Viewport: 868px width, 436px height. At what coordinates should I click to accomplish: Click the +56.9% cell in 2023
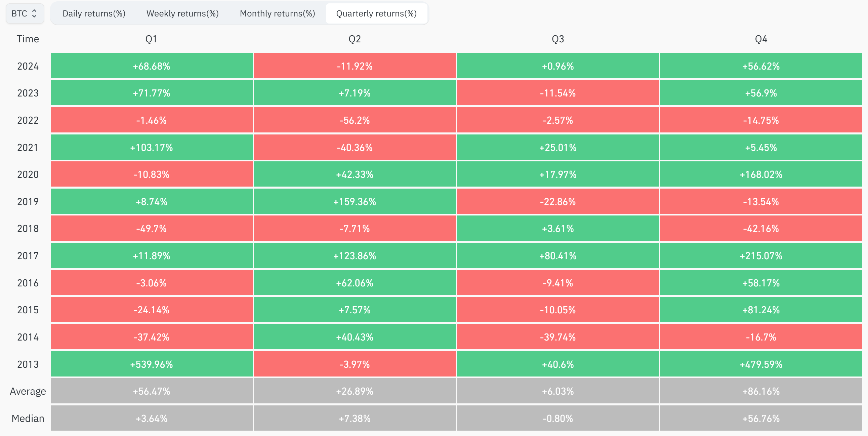[x=761, y=93]
